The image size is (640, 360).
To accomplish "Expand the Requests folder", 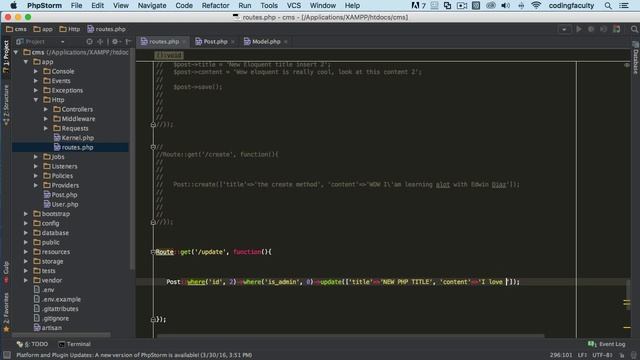I will [x=46, y=128].
